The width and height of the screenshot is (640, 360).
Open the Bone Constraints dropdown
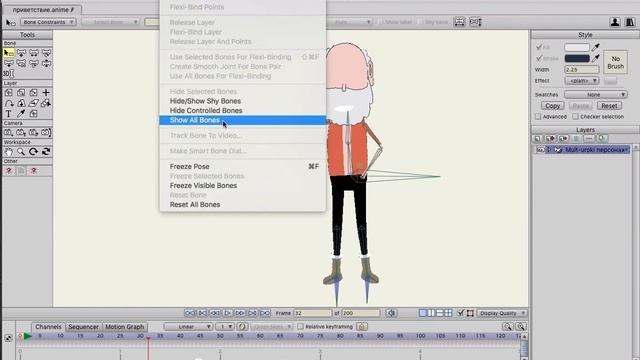(48, 22)
